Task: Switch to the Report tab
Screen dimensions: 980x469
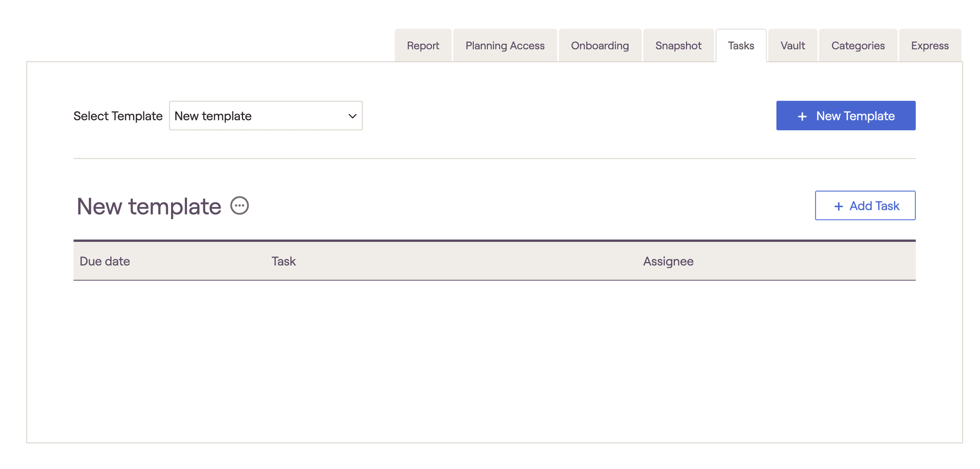Action: coord(423,45)
